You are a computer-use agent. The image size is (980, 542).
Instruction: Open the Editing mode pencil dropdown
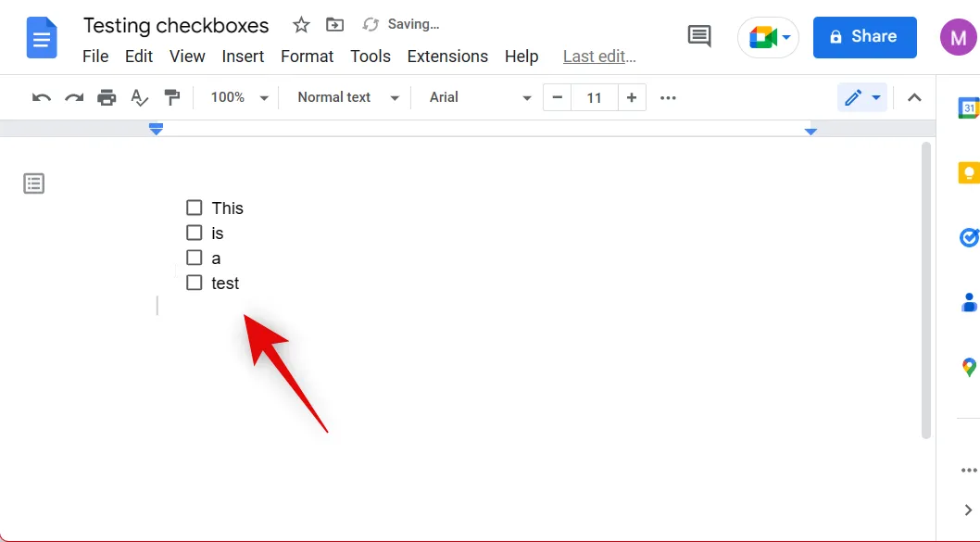[x=861, y=97]
